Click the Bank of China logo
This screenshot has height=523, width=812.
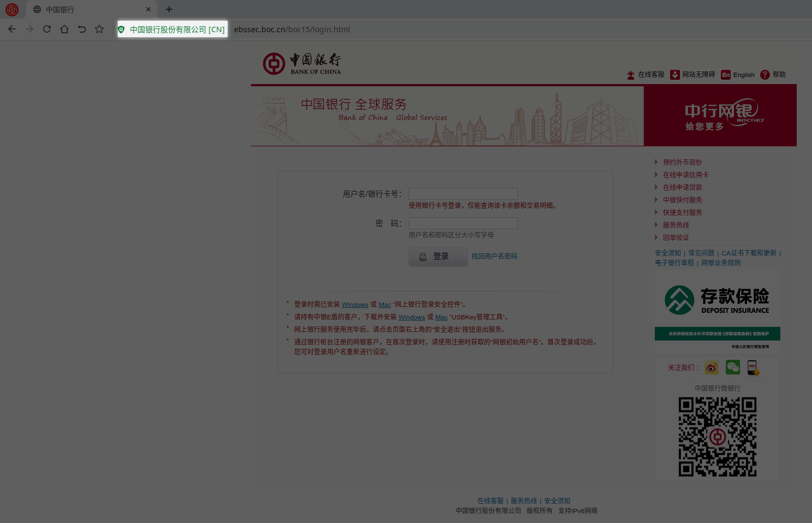[x=302, y=63]
